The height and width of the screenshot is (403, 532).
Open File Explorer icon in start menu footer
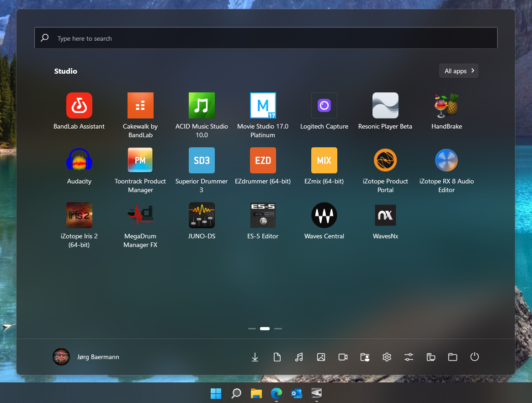[452, 357]
